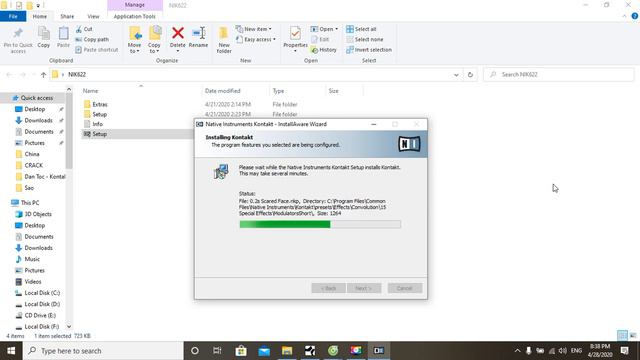Screen dimensions: 640x360
Task: Open the CRACK folder in sidebar
Action: [33, 165]
